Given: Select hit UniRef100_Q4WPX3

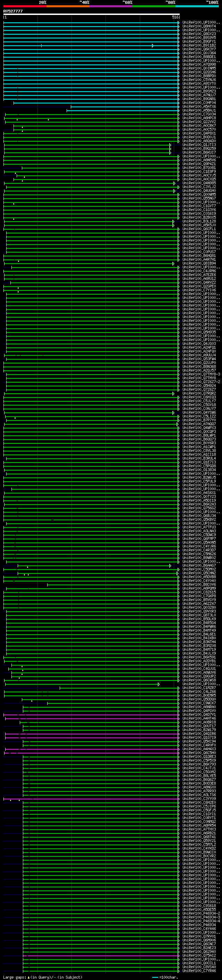Looking at the screenshot, I should coord(199,428).
